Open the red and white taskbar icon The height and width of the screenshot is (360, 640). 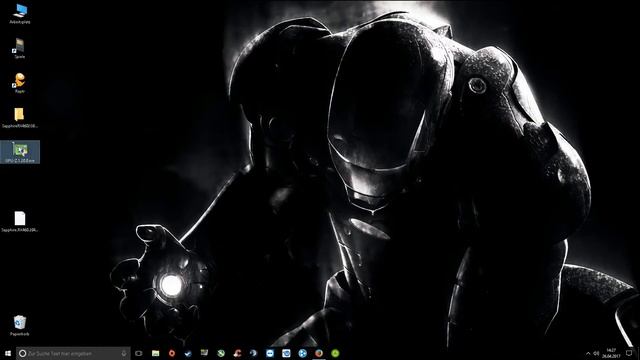click(x=237, y=353)
